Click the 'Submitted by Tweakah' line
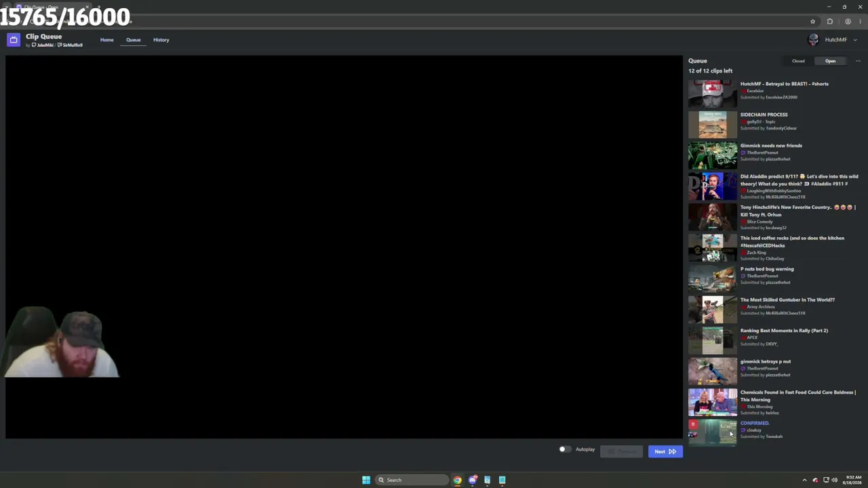The image size is (868, 488). pyautogui.click(x=762, y=436)
